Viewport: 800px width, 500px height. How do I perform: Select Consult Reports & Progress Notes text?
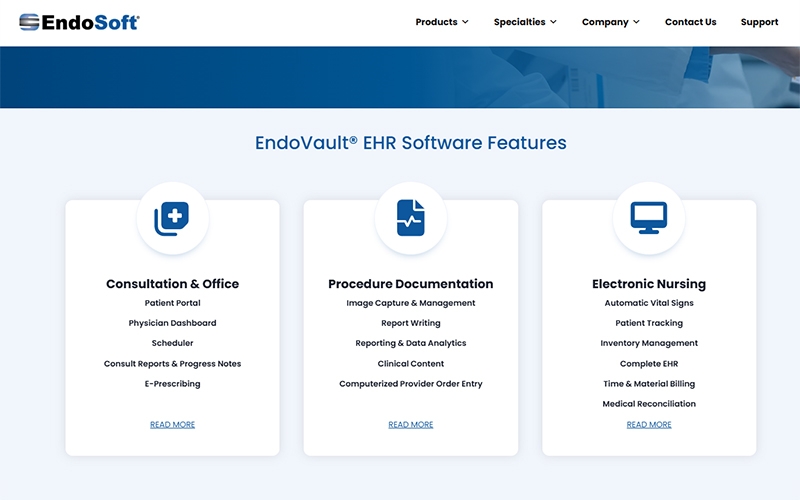pos(172,364)
